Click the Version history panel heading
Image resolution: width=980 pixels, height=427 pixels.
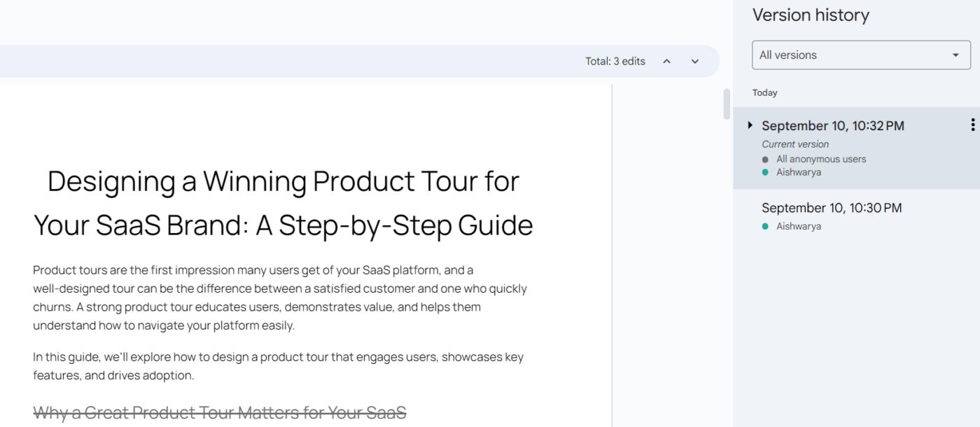811,15
